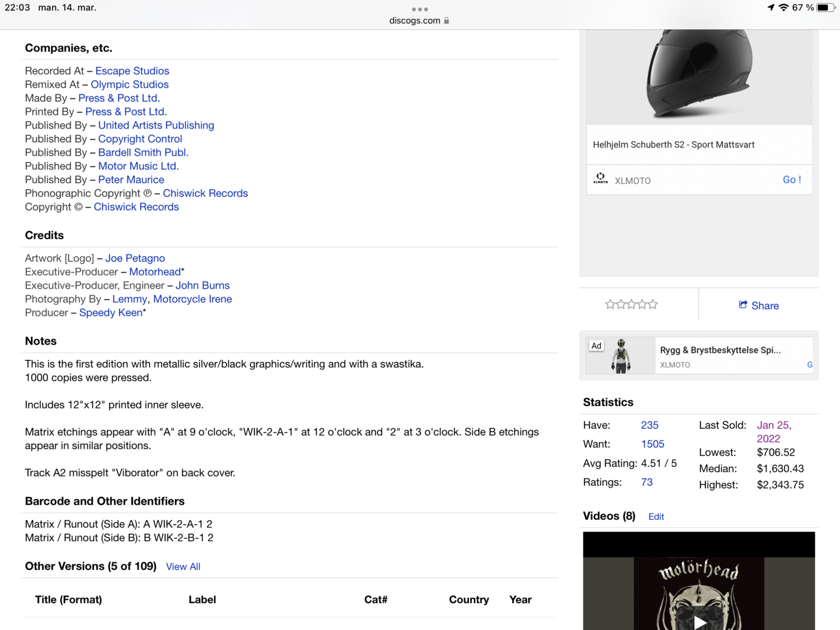
Task: Click the Cat# column header
Action: 376,600
